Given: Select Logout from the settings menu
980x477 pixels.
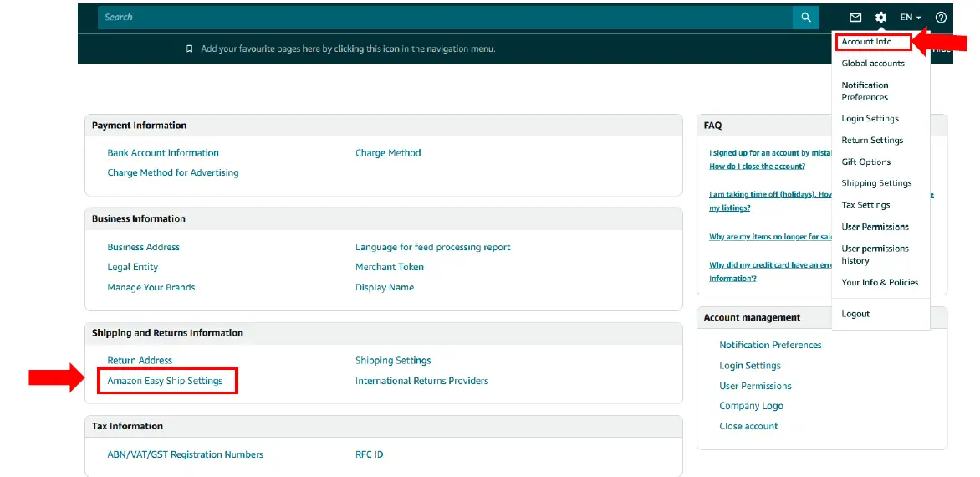Looking at the screenshot, I should [855, 314].
